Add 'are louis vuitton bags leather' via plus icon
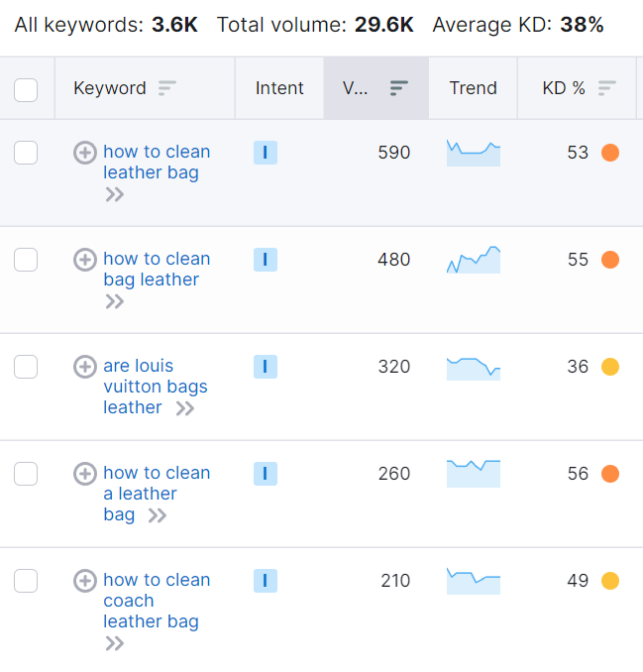The image size is (643, 672). [x=85, y=367]
